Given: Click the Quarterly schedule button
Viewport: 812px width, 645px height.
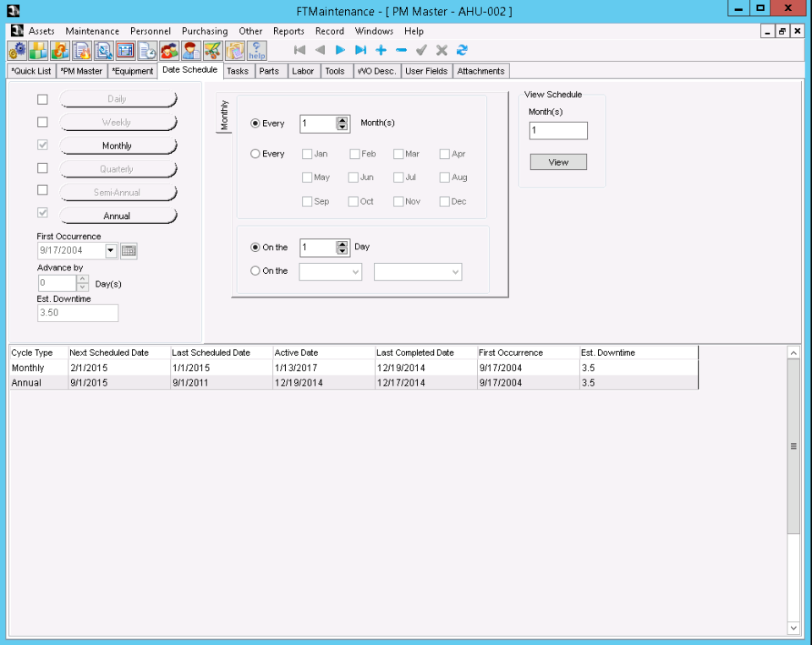Looking at the screenshot, I should (x=118, y=169).
